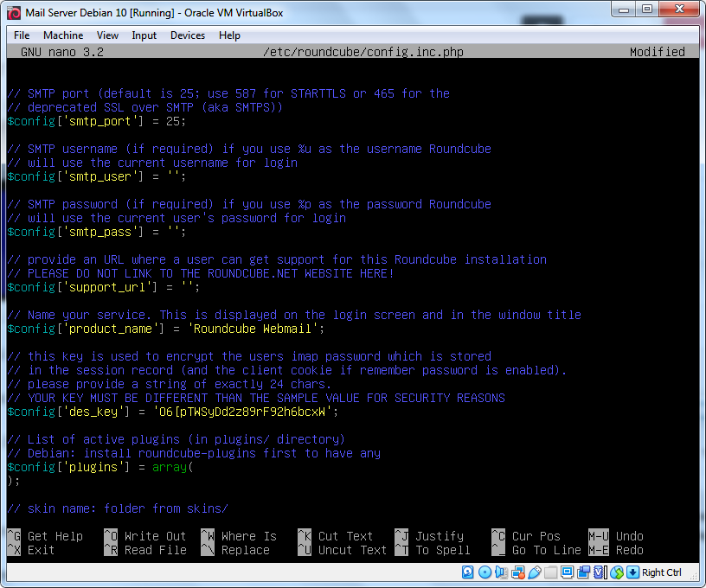This screenshot has height=588, width=706.
Task: Click the audio status icon
Action: (501, 572)
